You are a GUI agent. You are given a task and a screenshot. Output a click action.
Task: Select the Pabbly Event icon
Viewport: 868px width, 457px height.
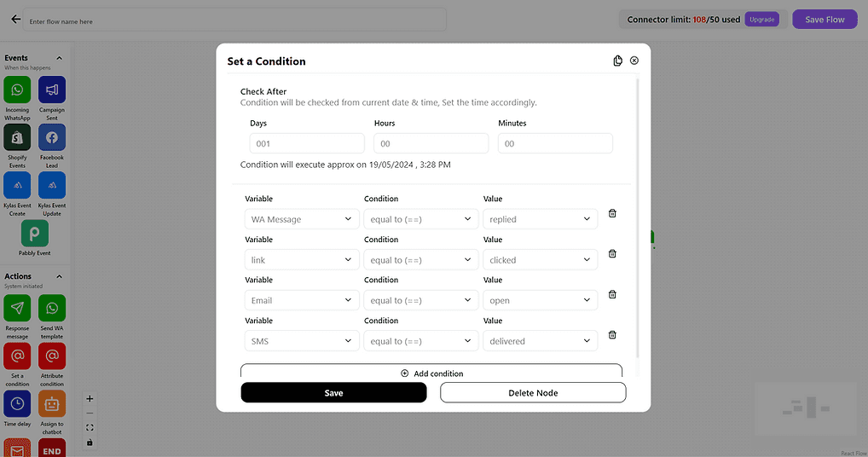34,234
